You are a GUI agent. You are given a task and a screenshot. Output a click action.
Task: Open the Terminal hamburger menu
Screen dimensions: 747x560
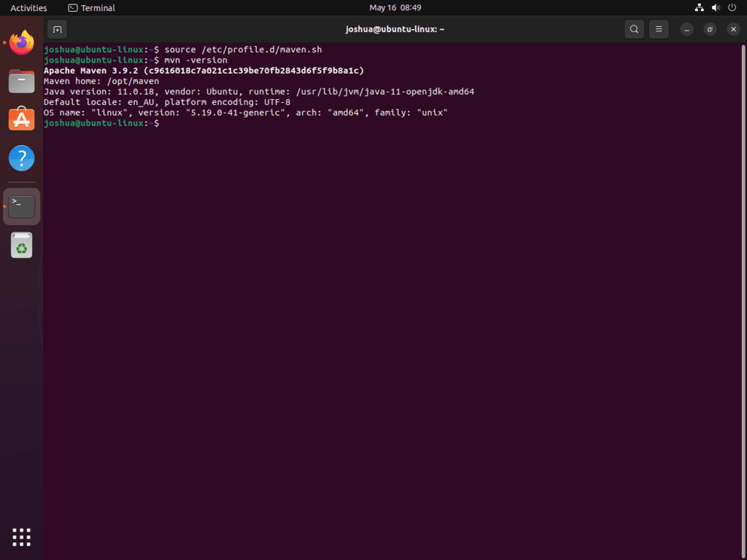point(658,29)
